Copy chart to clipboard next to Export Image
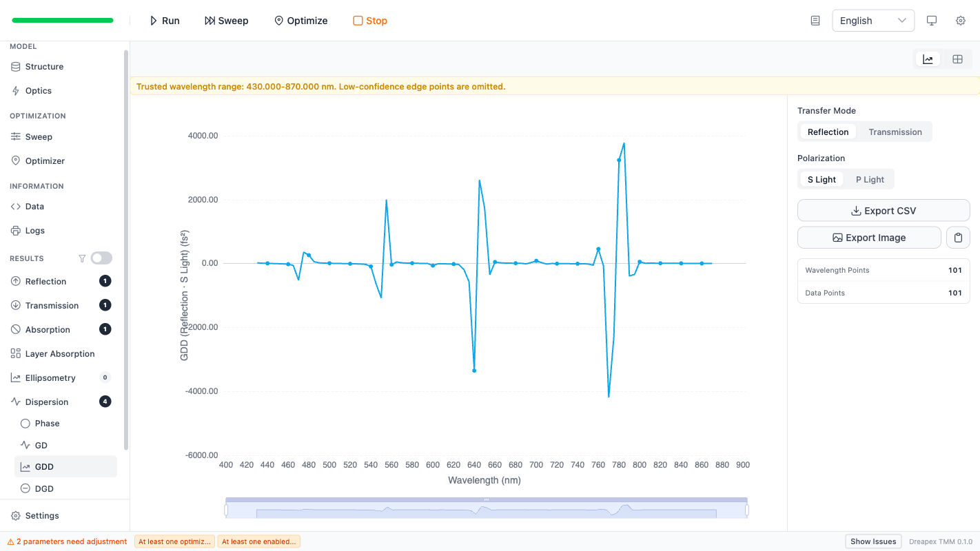The height and width of the screenshot is (551, 980). click(958, 237)
